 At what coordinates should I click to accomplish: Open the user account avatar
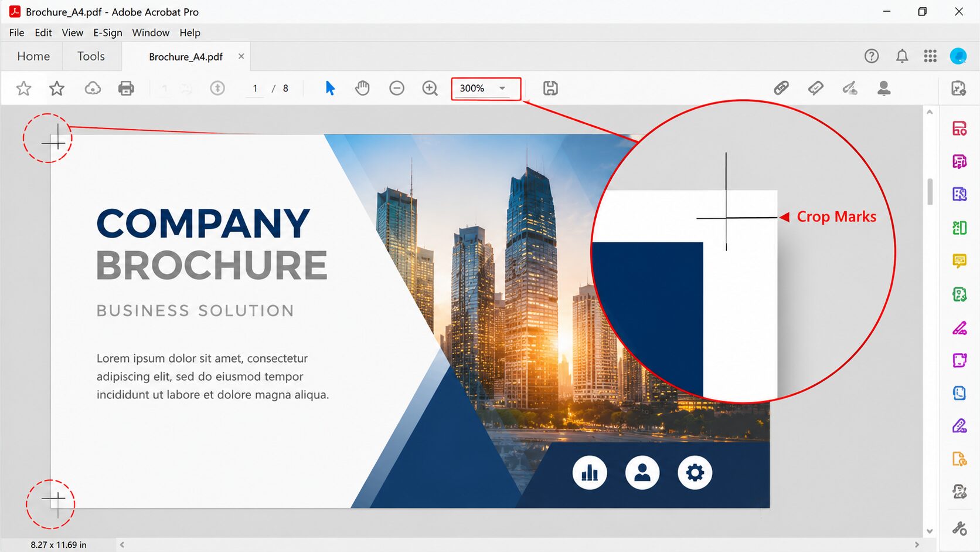(x=958, y=56)
